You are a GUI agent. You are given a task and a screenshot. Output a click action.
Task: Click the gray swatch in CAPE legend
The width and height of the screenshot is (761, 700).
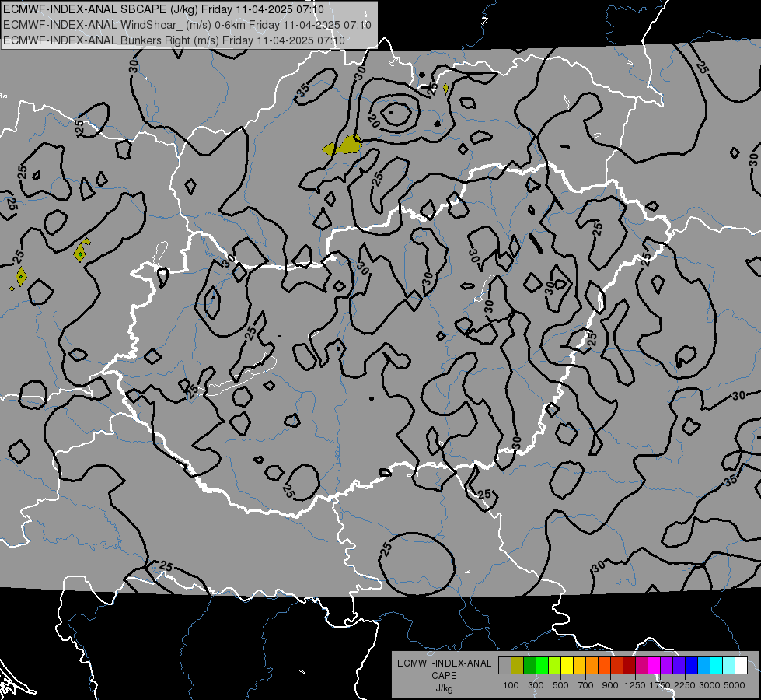tap(504, 666)
